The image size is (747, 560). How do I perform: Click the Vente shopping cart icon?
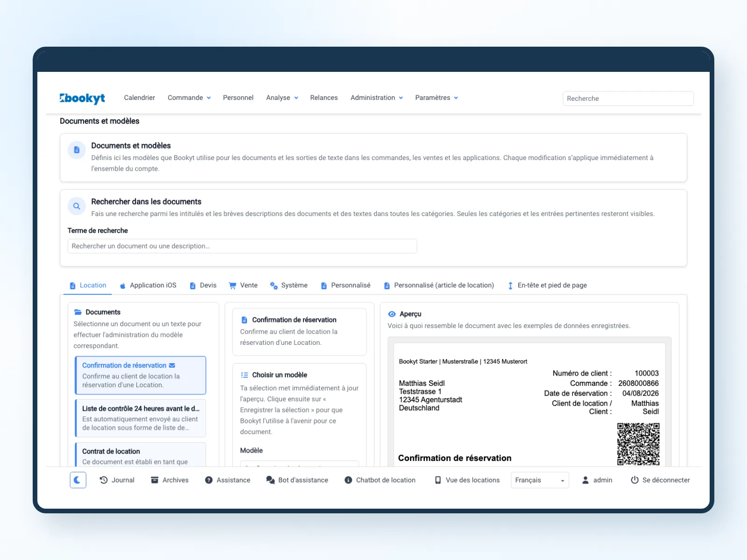(x=233, y=286)
